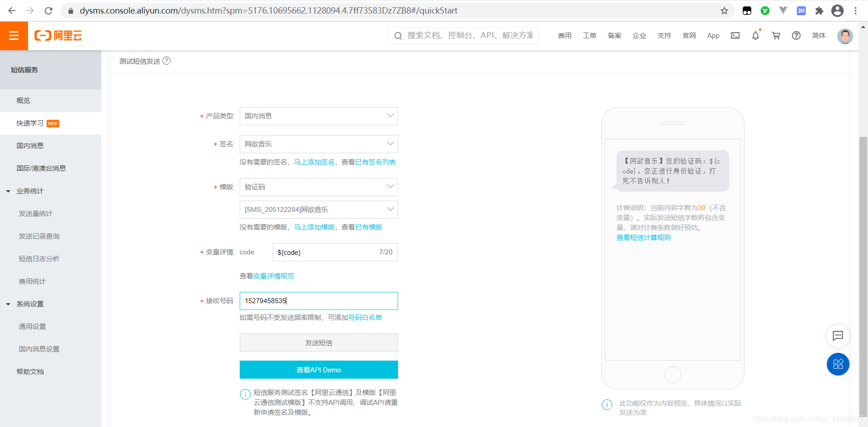Open the shopping cart icon
This screenshot has width=868, height=427.
(x=776, y=36)
